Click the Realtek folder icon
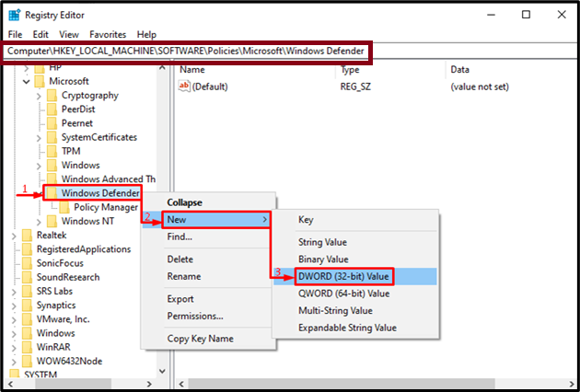 click(27, 236)
